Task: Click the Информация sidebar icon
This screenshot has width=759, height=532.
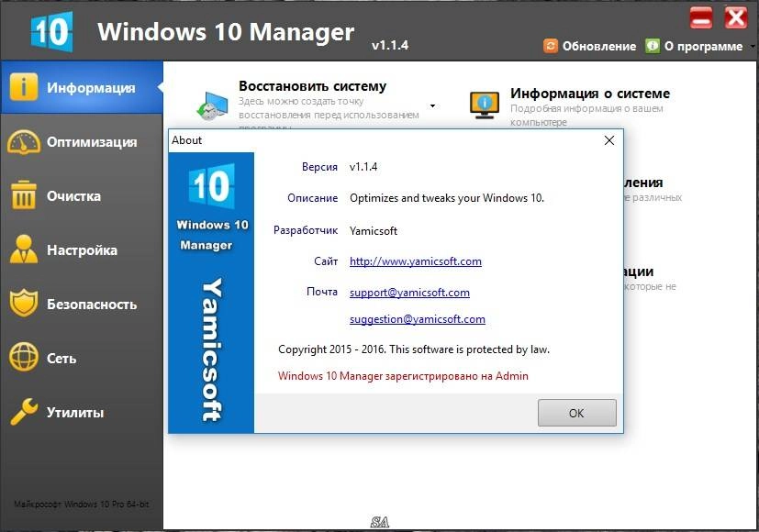Action: (23, 87)
